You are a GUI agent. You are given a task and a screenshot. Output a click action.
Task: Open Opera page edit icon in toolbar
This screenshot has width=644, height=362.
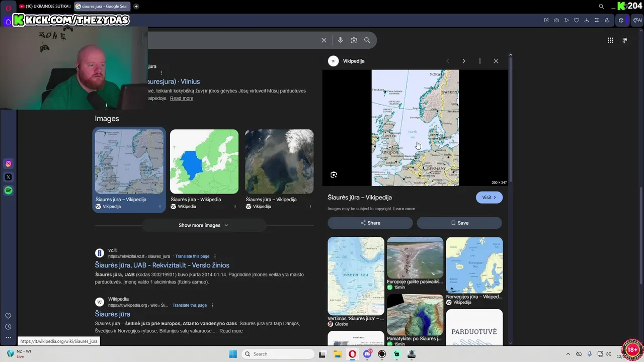[x=546, y=20]
